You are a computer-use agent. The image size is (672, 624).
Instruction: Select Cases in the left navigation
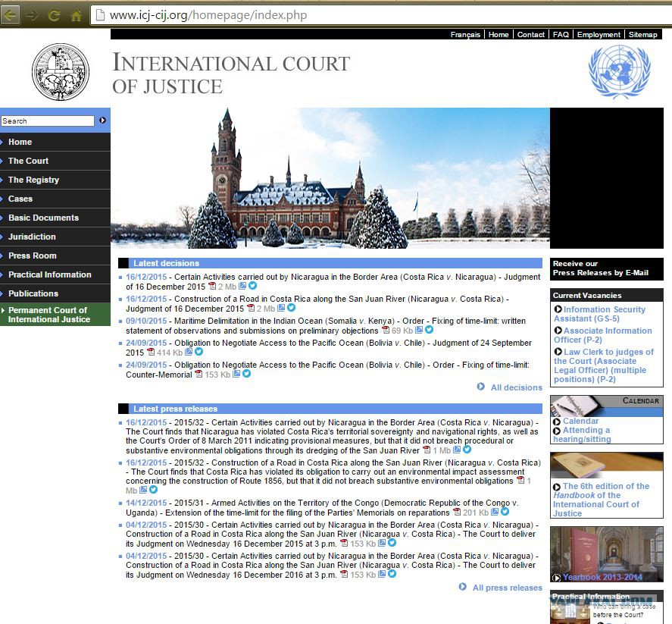click(20, 199)
